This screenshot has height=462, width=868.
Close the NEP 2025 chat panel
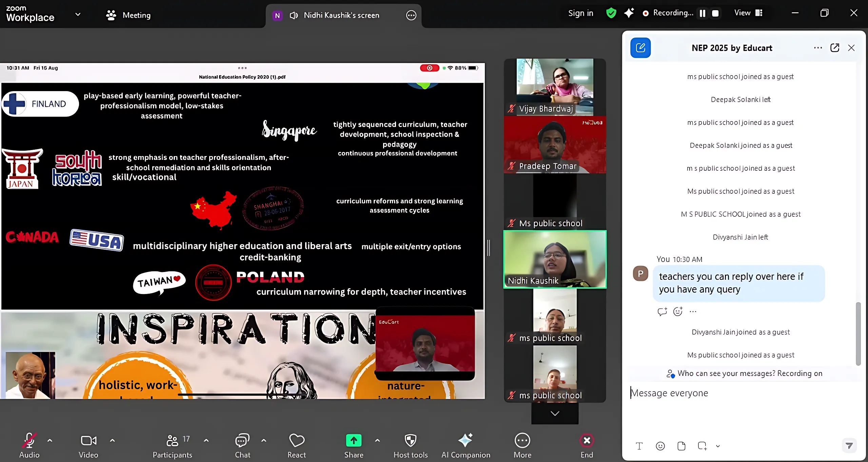pos(851,48)
